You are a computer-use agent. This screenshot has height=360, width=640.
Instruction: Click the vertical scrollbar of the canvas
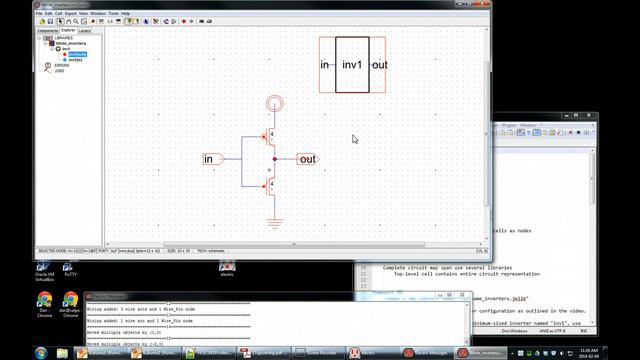(487, 133)
